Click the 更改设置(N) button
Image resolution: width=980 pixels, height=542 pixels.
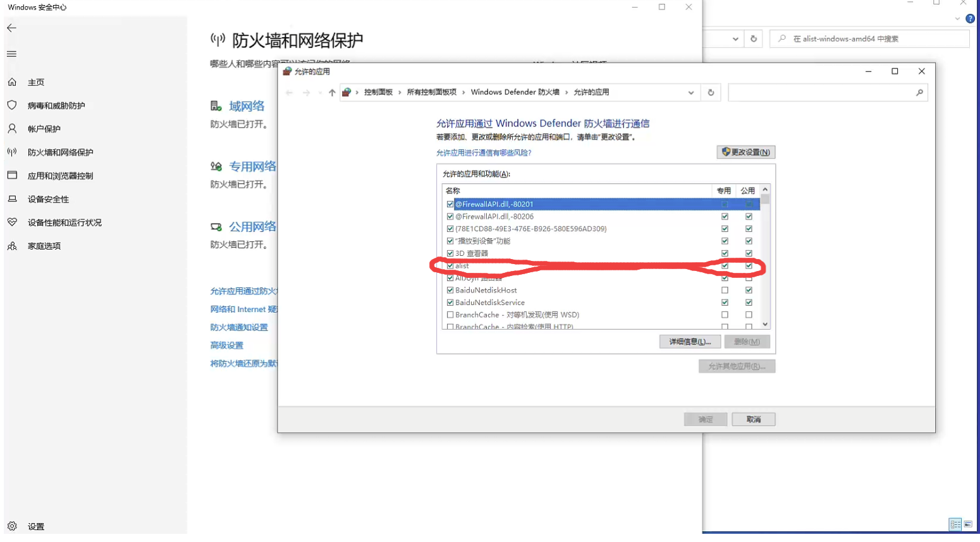[x=746, y=152]
